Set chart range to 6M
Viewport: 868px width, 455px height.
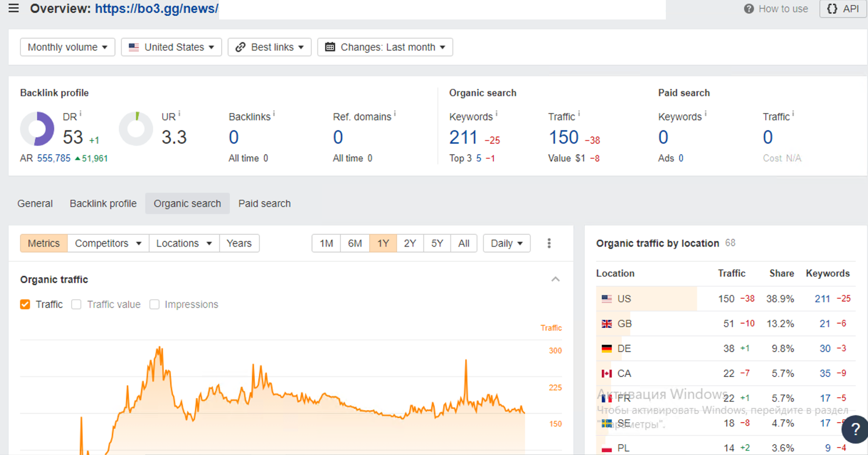(355, 244)
